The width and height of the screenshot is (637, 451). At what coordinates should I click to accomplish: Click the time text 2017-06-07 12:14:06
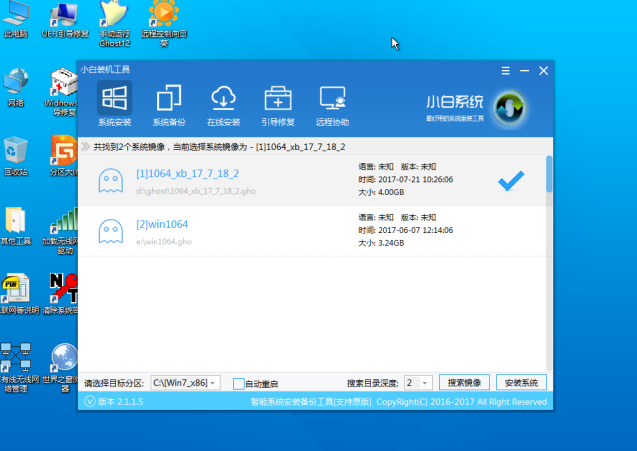[x=416, y=230]
